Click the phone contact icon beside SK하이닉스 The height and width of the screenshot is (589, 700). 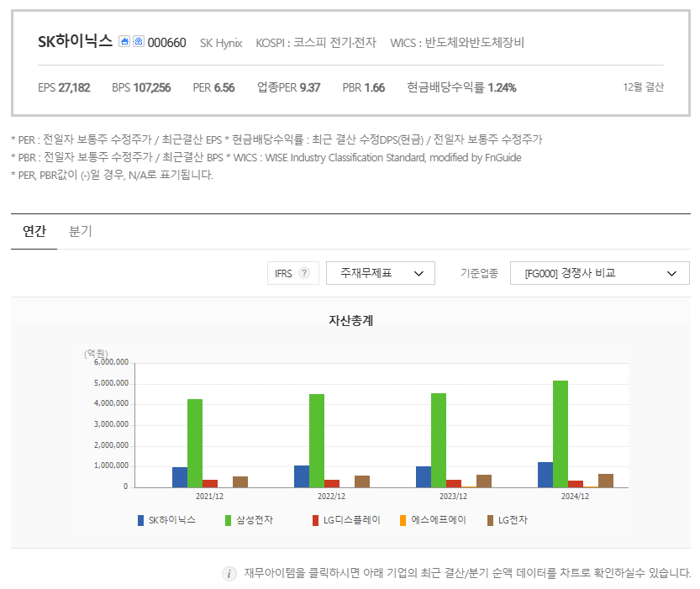pos(139,42)
